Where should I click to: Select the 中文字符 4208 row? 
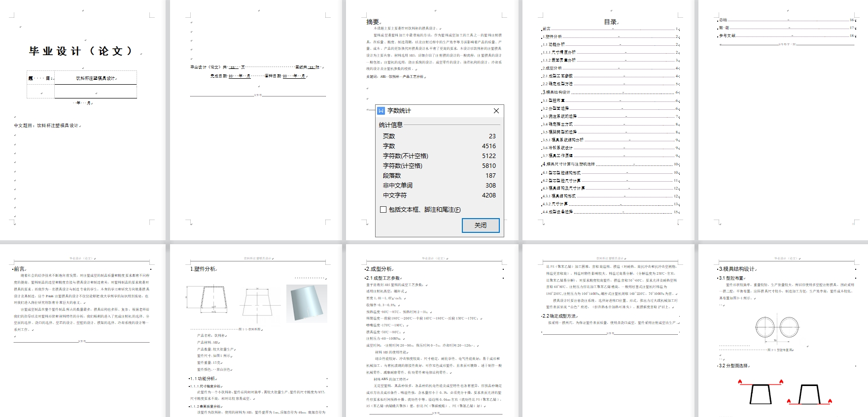pos(439,195)
